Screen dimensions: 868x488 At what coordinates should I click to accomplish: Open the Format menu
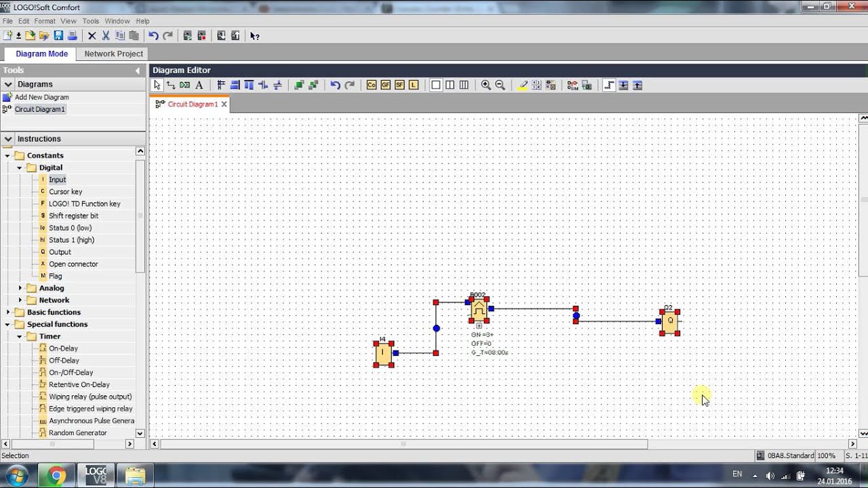[x=45, y=21]
